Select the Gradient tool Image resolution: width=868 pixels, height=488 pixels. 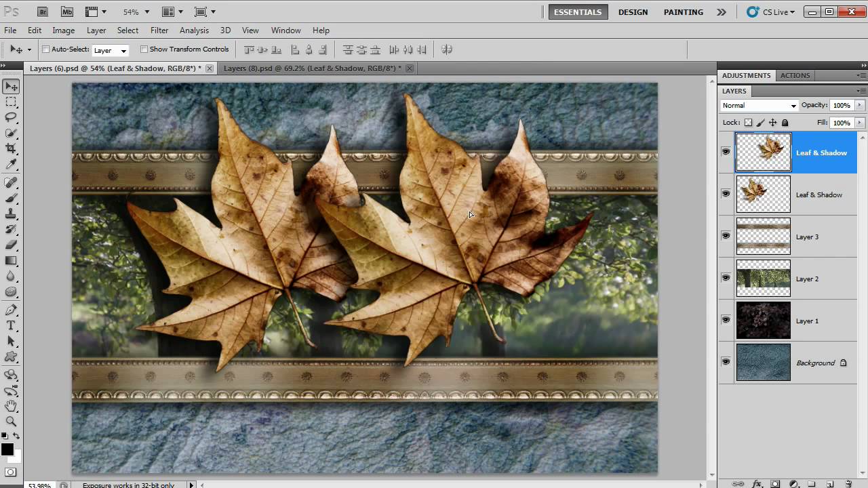(x=11, y=260)
